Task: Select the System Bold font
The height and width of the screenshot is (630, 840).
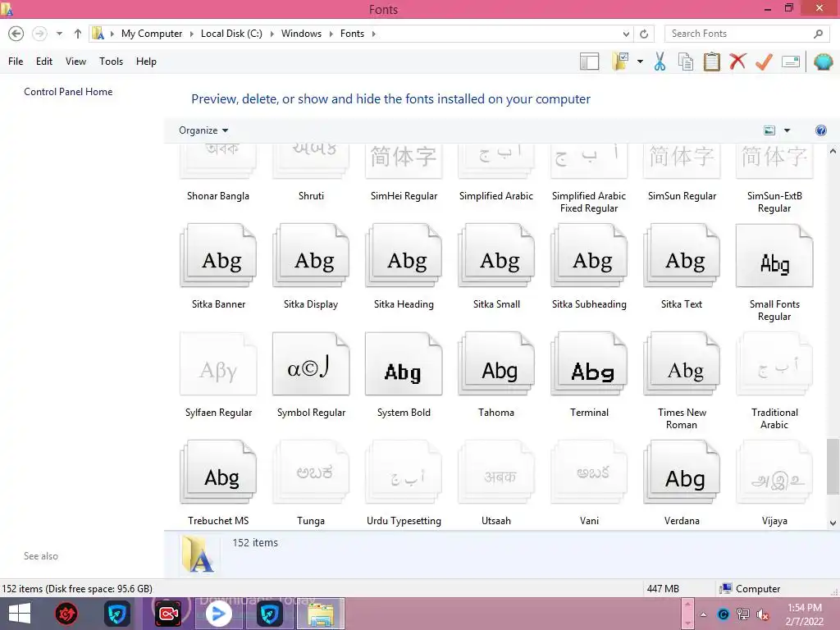Action: [404, 375]
